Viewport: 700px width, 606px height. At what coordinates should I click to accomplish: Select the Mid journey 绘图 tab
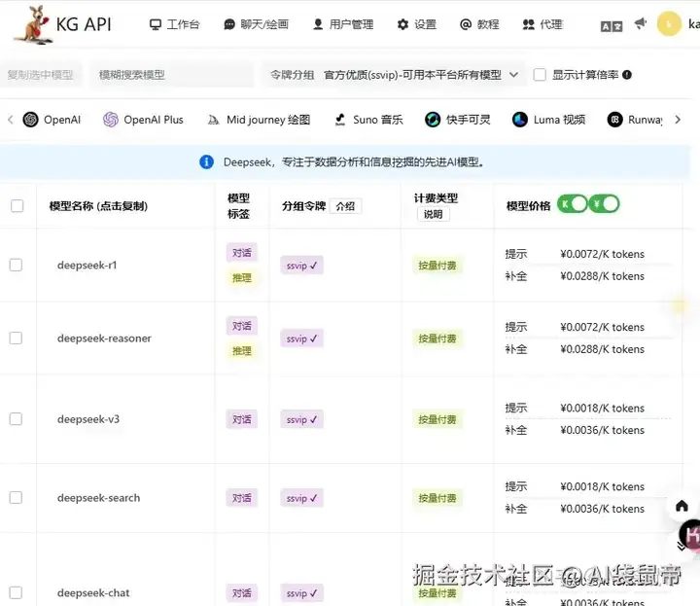[x=259, y=120]
